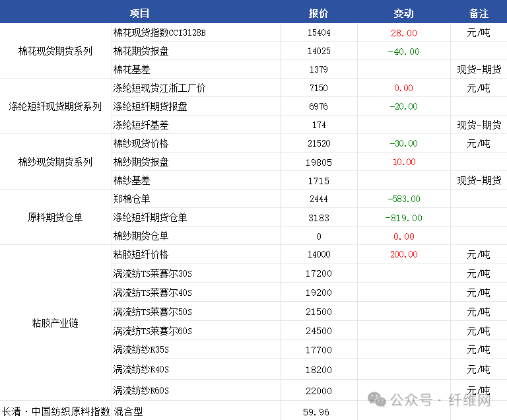
Task: Select the price value 17200
Action: click(x=319, y=274)
